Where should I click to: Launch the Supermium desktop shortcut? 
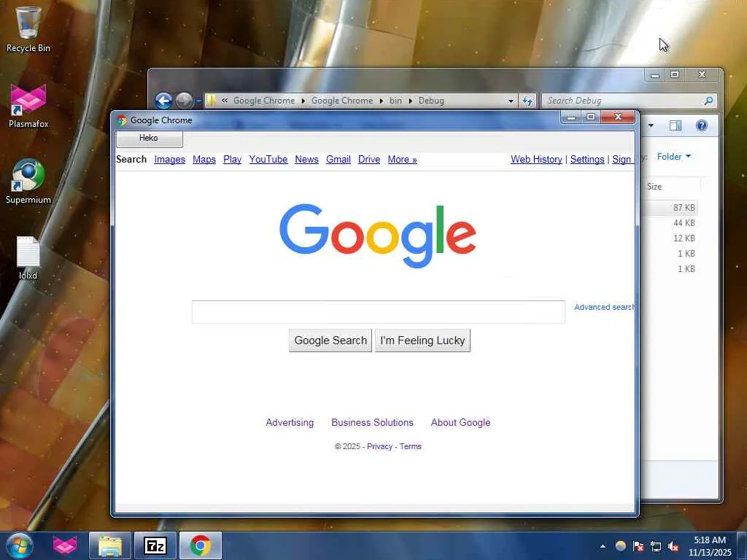click(x=28, y=182)
